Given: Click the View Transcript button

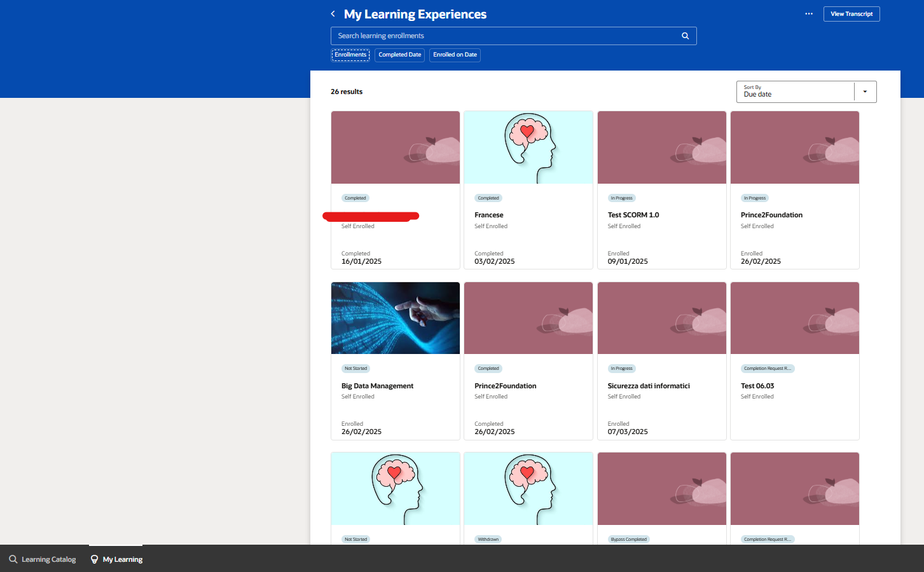Looking at the screenshot, I should pos(852,13).
